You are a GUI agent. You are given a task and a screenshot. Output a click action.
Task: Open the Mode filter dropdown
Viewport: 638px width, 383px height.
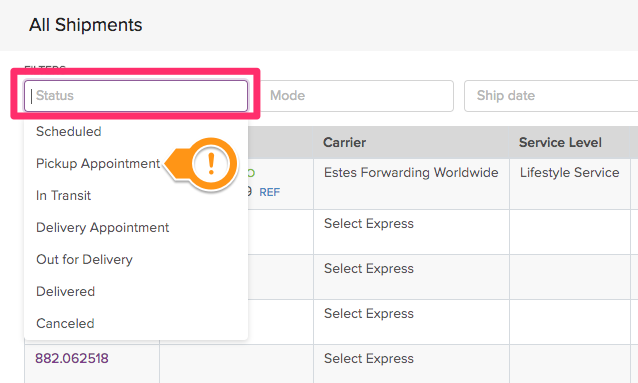[356, 96]
